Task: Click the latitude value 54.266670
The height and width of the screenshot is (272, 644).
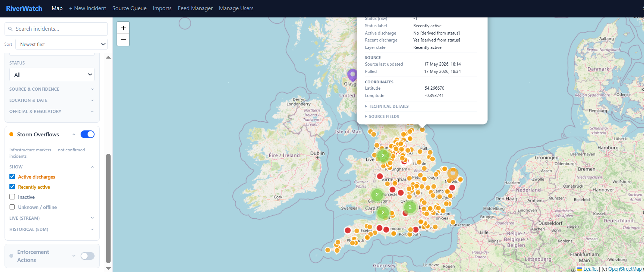Action: [x=435, y=88]
